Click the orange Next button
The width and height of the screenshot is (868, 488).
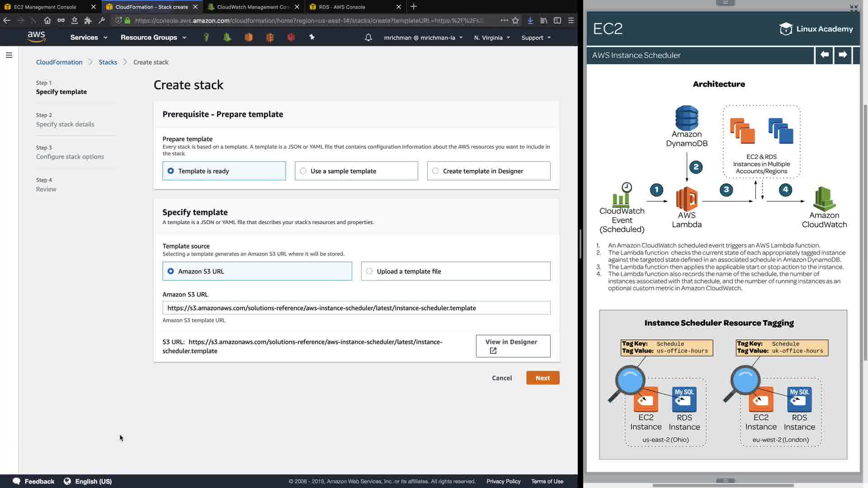coord(542,378)
